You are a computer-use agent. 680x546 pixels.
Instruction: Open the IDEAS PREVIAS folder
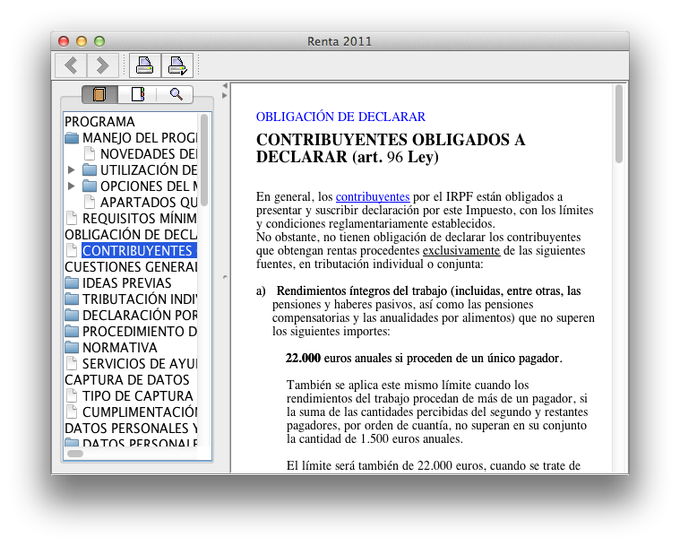(x=127, y=283)
